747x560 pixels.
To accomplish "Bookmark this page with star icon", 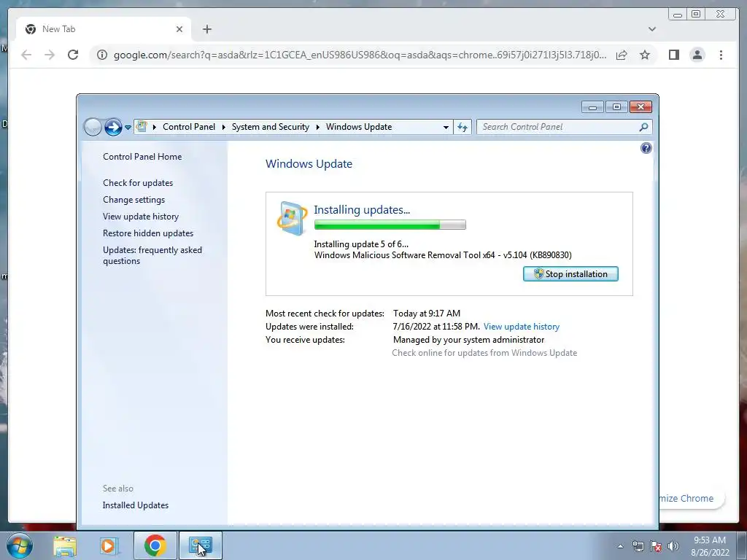I will (x=645, y=55).
